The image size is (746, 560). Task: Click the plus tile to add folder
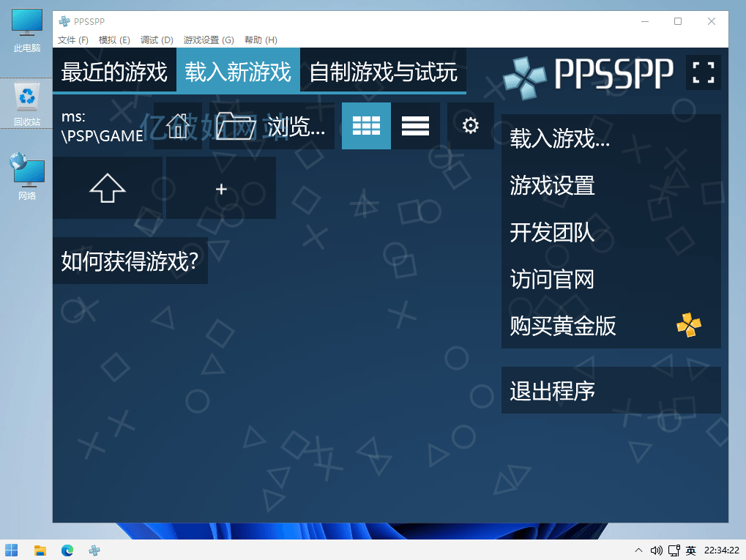221,188
